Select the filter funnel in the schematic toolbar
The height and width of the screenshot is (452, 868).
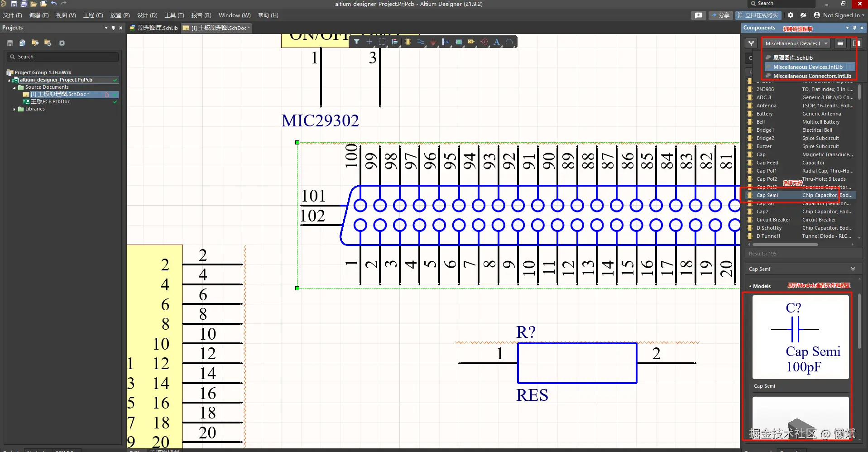357,42
